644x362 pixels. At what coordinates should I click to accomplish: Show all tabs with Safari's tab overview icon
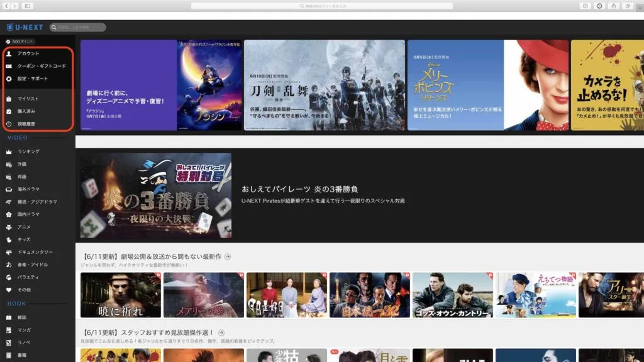[628, 6]
